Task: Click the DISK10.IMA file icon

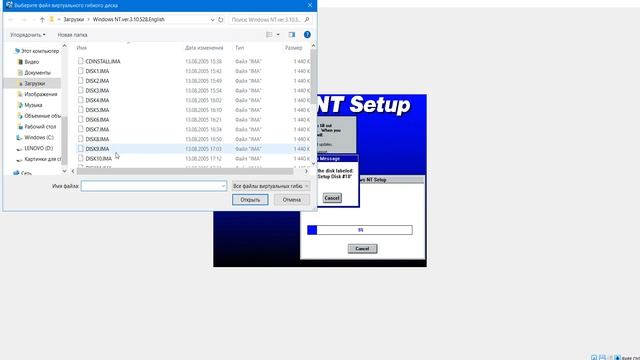Action: tap(80, 158)
